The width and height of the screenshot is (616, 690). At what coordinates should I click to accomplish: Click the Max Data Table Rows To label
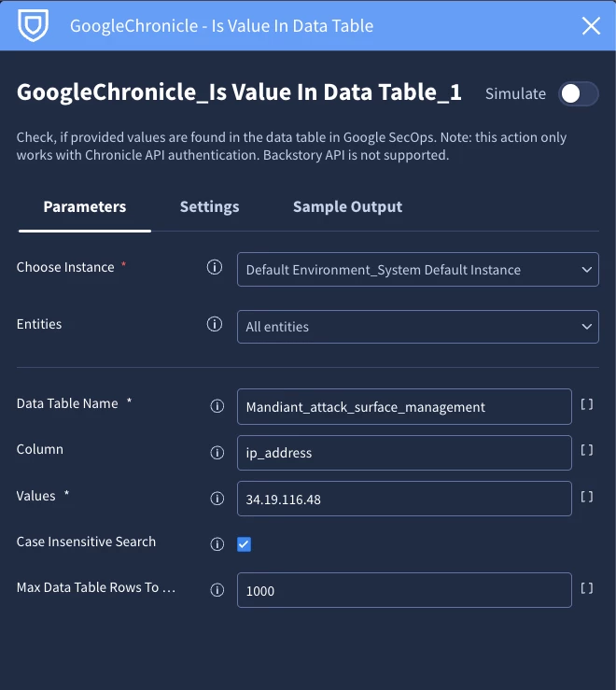[x=96, y=587]
